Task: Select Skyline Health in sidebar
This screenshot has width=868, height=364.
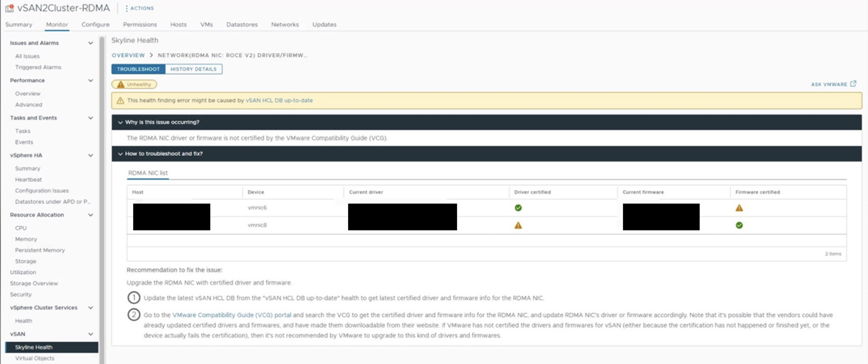Action: coord(52,347)
